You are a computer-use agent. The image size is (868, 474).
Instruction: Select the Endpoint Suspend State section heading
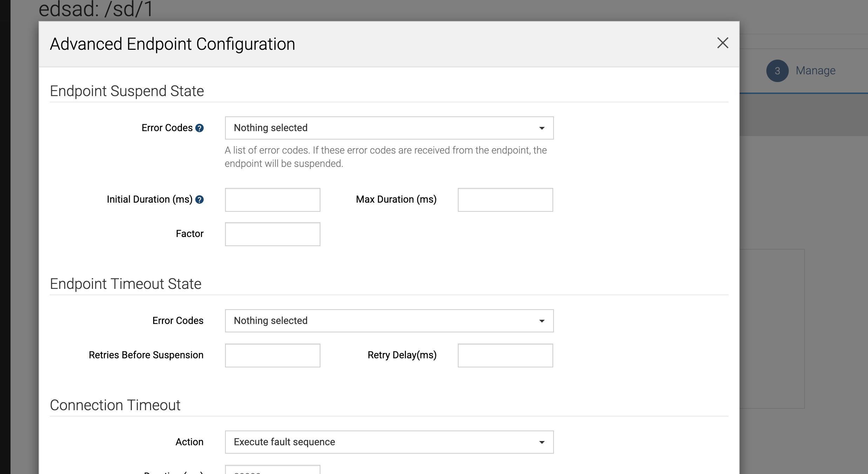pos(127,91)
